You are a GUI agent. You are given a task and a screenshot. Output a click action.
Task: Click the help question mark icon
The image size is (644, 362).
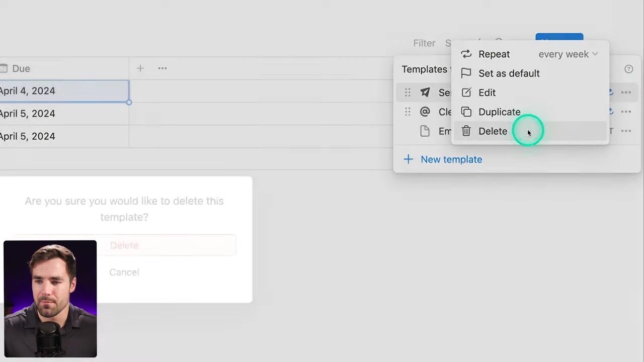pyautogui.click(x=628, y=69)
